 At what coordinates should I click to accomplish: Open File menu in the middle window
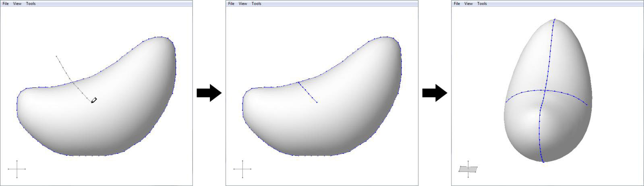pos(231,4)
